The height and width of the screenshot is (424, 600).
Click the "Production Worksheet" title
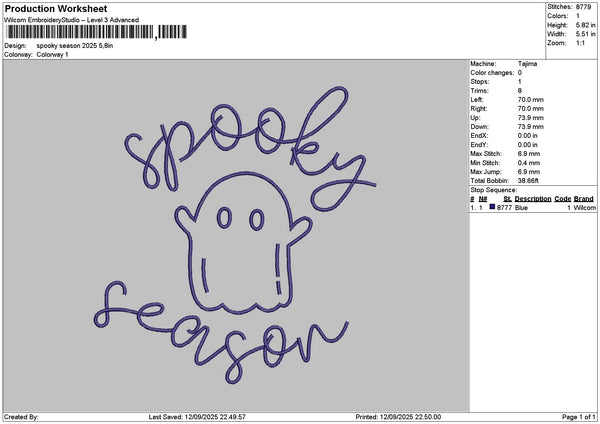pos(56,8)
